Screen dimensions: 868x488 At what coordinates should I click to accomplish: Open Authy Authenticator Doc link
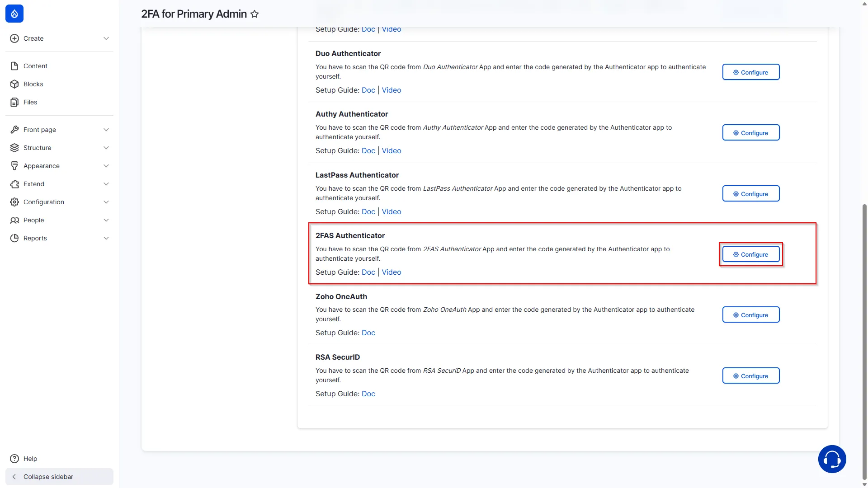(368, 150)
